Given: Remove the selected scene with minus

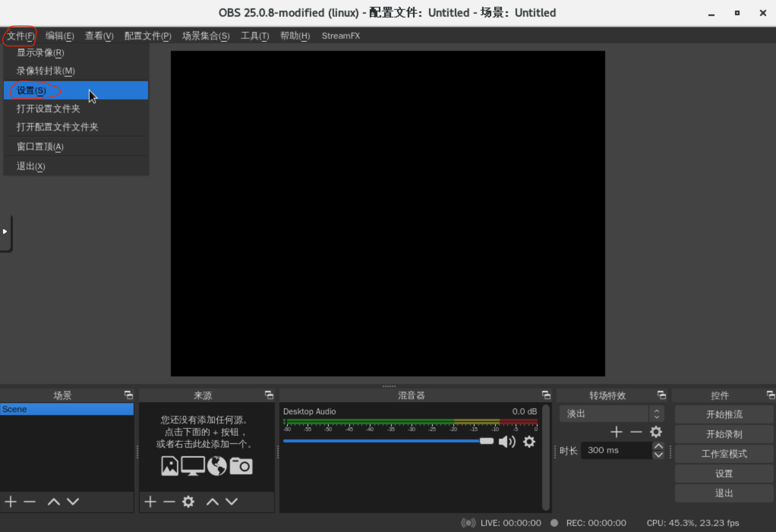Looking at the screenshot, I should 30,502.
